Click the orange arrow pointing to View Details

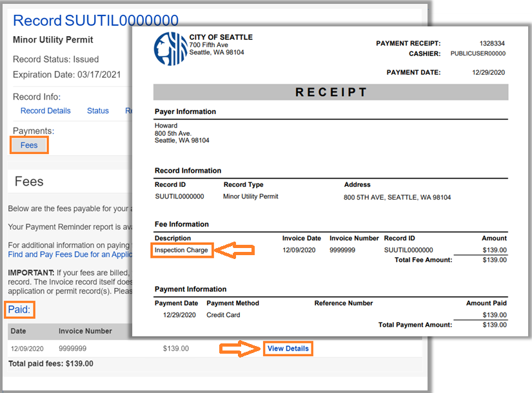click(x=239, y=349)
